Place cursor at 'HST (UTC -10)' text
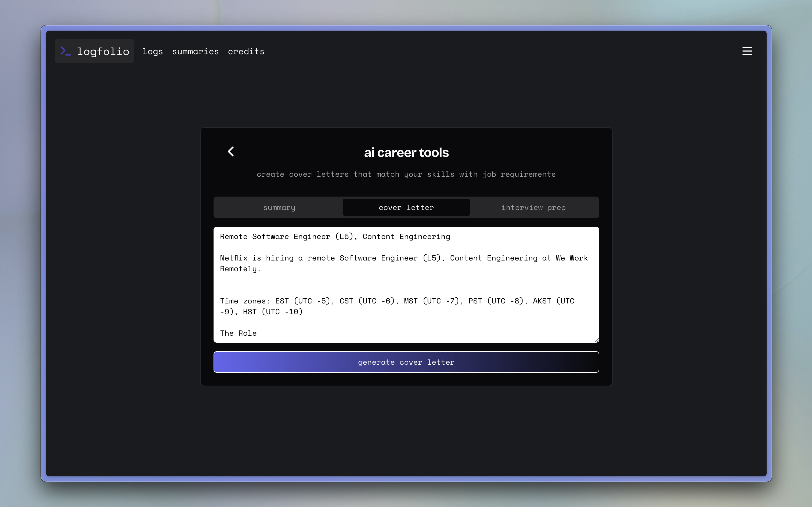 (x=272, y=312)
